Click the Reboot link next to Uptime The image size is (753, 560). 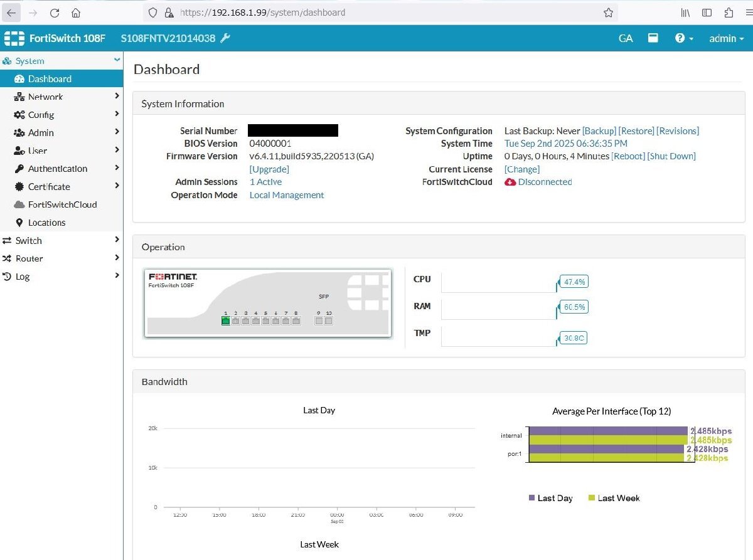click(628, 156)
